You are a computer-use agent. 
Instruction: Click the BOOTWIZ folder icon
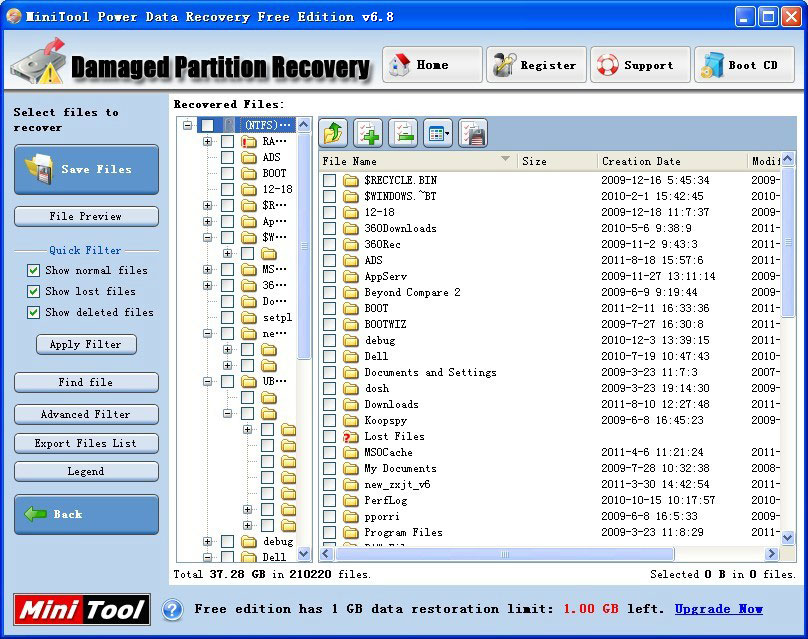point(351,325)
